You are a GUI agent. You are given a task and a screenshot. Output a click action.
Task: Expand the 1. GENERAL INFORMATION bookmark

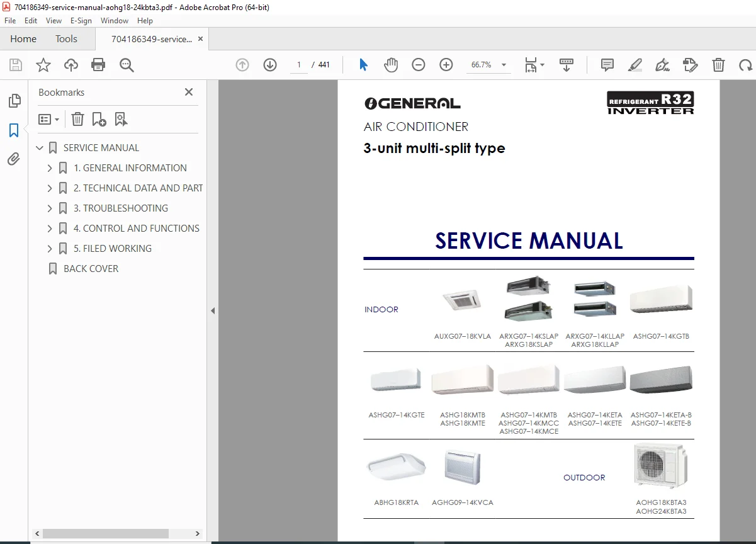(x=50, y=168)
